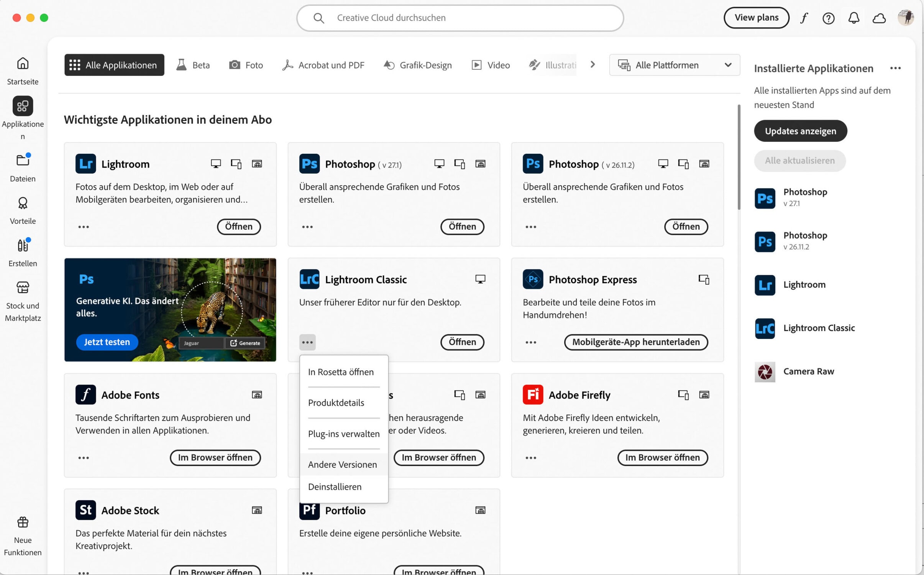Open the notifications bell icon
The height and width of the screenshot is (575, 924).
point(853,18)
